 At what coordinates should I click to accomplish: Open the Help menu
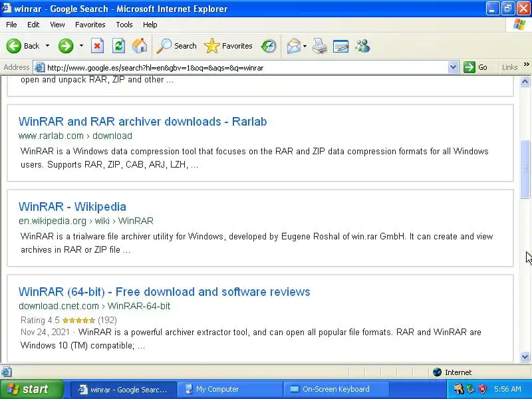[150, 25]
